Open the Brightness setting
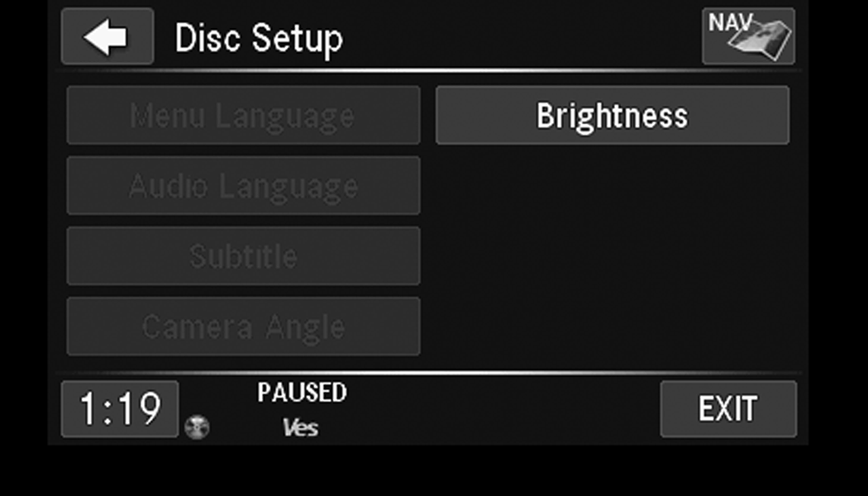The width and height of the screenshot is (868, 496). [x=612, y=116]
